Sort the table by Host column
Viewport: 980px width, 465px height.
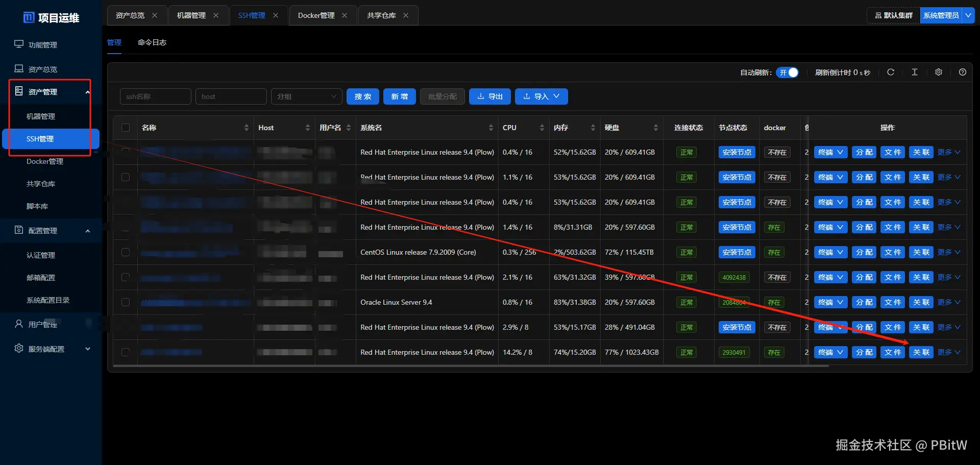coord(308,128)
